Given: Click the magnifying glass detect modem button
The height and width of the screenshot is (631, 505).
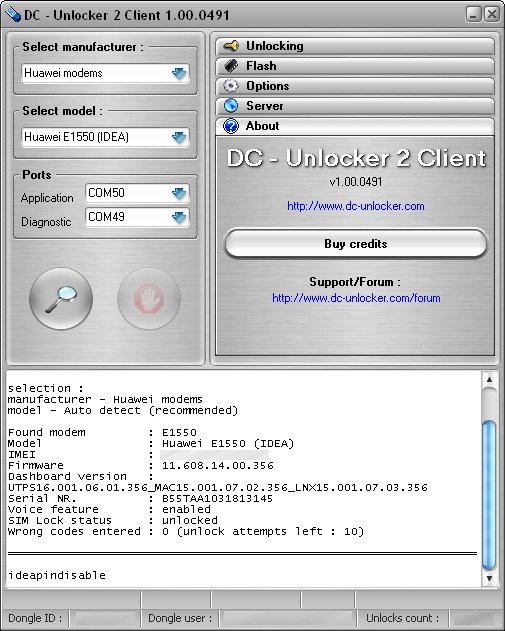Looking at the screenshot, I should [x=61, y=299].
